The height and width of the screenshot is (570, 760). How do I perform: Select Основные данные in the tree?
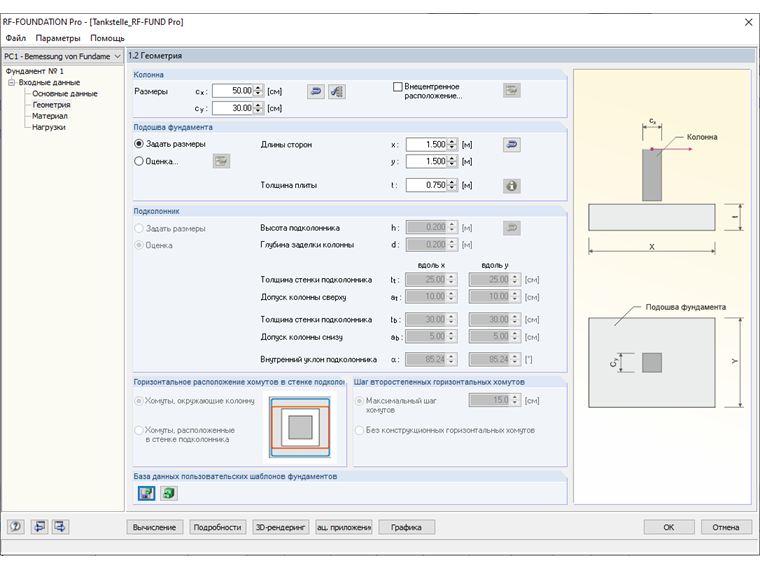click(65, 94)
